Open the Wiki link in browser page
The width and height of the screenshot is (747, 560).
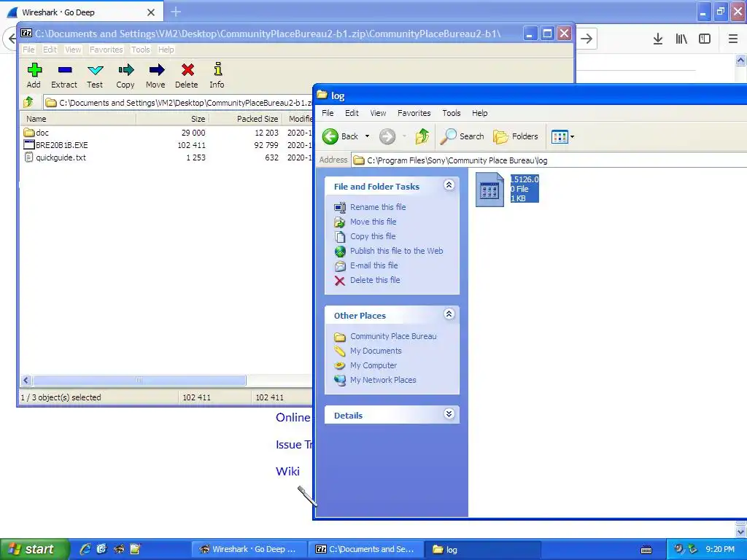point(287,472)
